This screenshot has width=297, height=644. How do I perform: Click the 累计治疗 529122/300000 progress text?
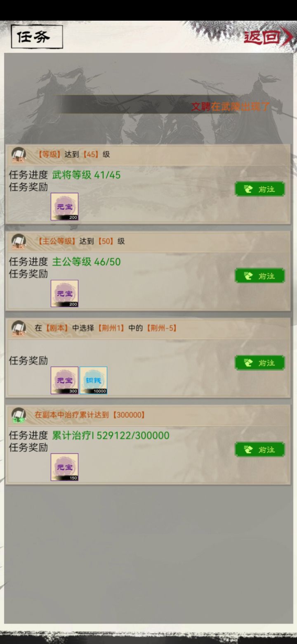click(111, 436)
